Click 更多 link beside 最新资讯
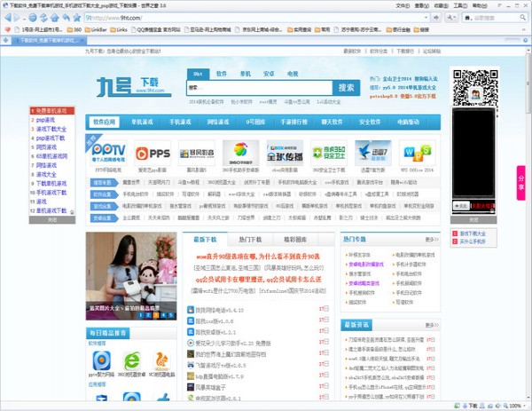Viewport: 532px width, 411px height. point(432,325)
